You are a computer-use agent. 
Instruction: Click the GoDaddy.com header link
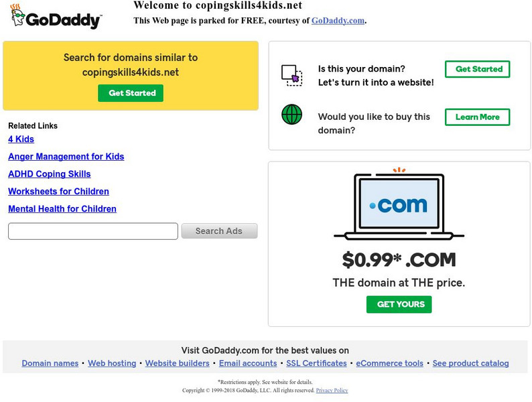tap(338, 21)
